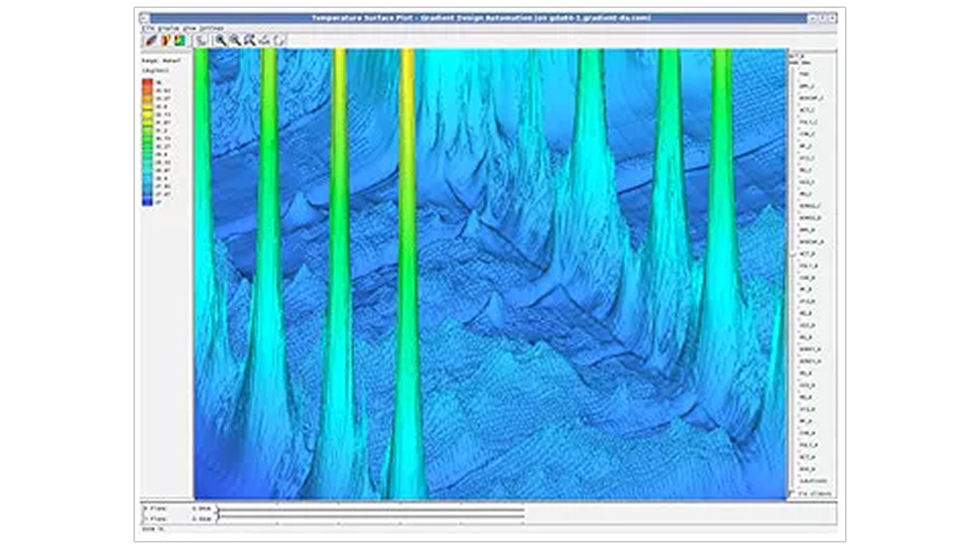
Task: Open the last menu in the menu bar
Action: (x=212, y=28)
